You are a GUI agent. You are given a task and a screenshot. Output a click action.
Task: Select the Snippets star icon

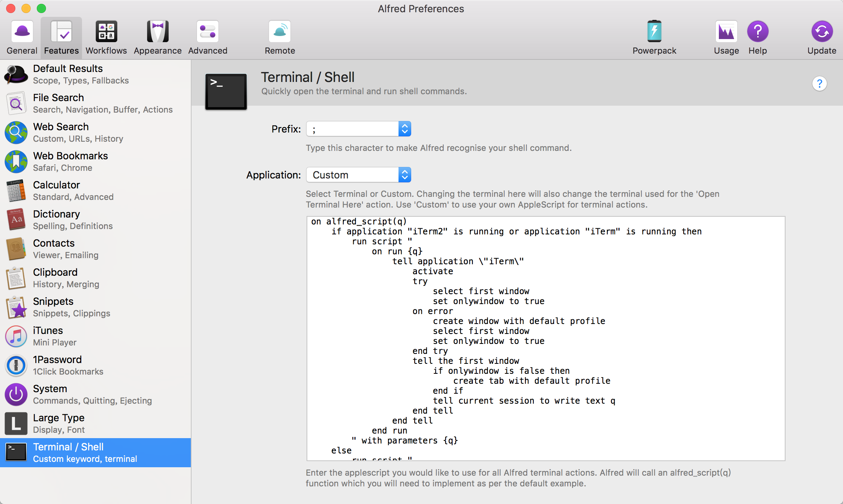pos(16,307)
